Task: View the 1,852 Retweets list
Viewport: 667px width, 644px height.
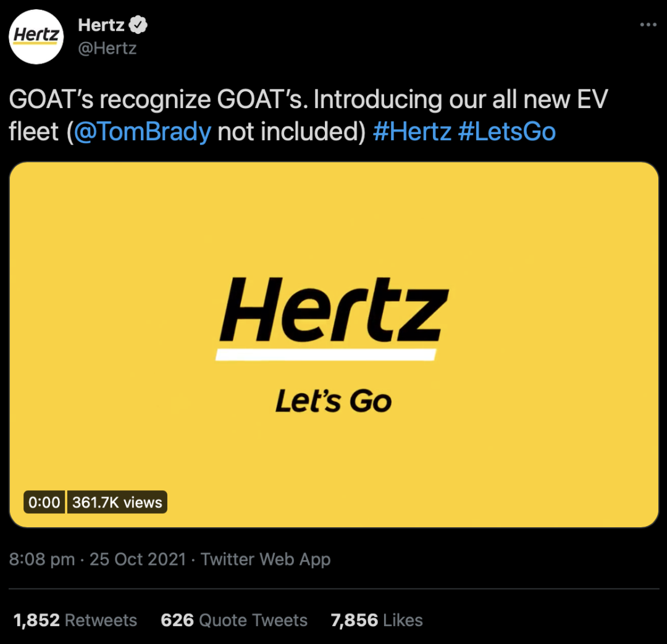Action: pyautogui.click(x=75, y=620)
